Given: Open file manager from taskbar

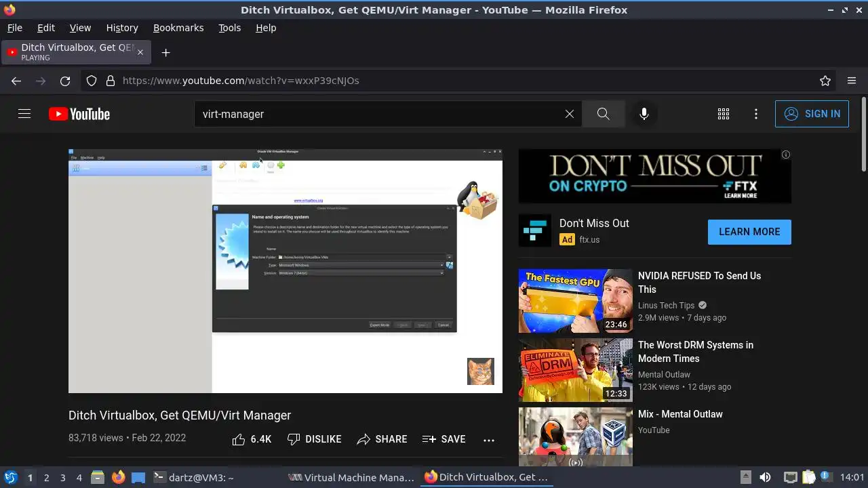Looking at the screenshot, I should 97,477.
